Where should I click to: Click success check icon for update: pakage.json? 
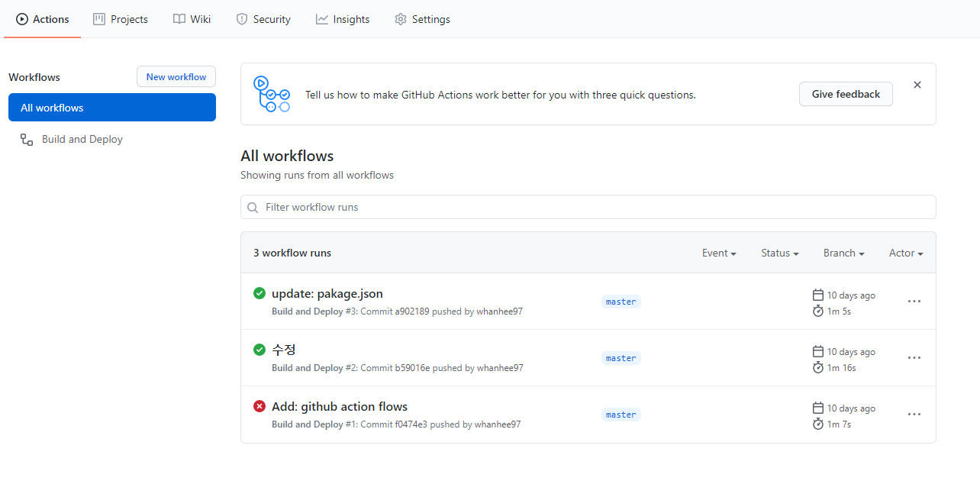pos(260,293)
